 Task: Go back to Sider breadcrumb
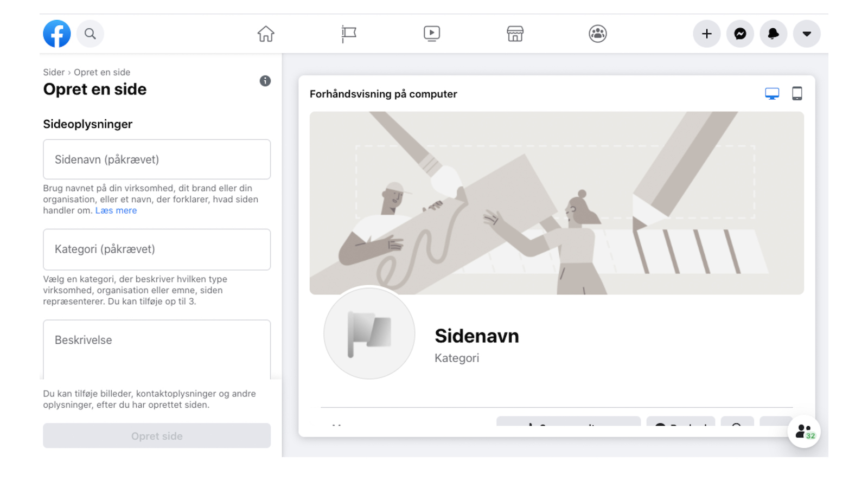tap(53, 72)
